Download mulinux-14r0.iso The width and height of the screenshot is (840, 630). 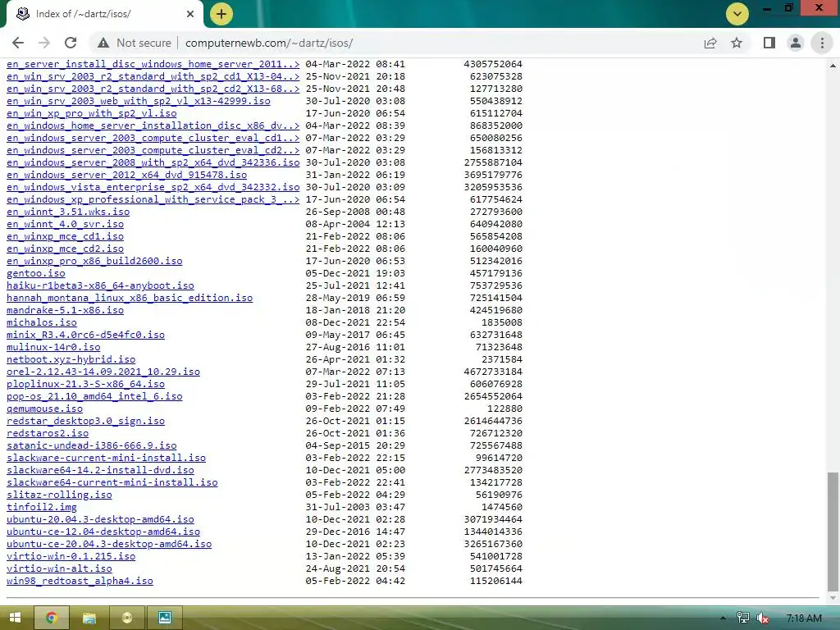click(53, 347)
